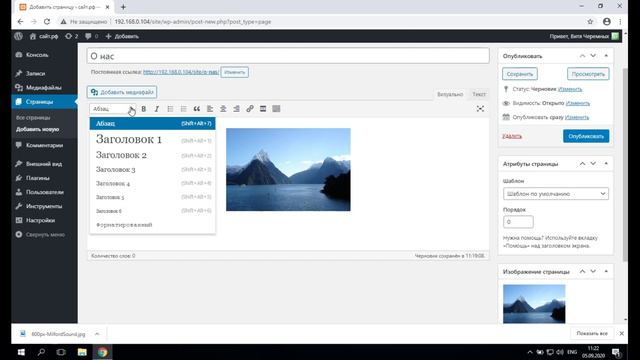Insert a numbered list
The height and width of the screenshot is (360, 640).
[183, 109]
